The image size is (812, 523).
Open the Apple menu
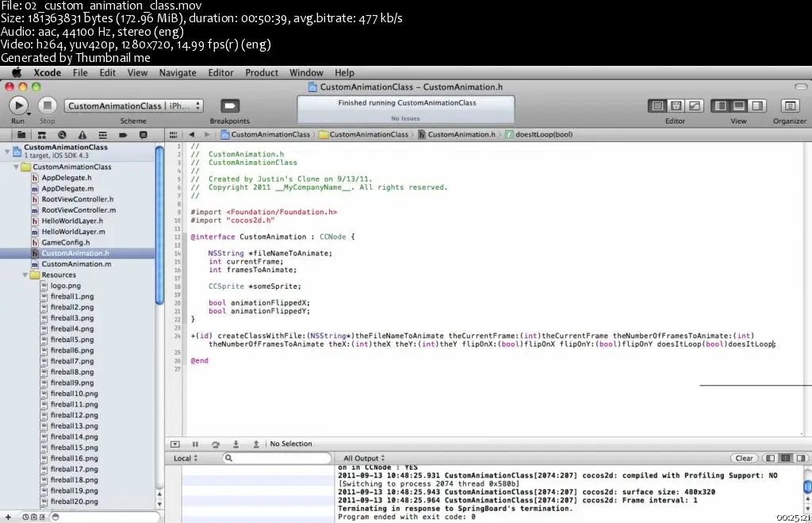[17, 73]
